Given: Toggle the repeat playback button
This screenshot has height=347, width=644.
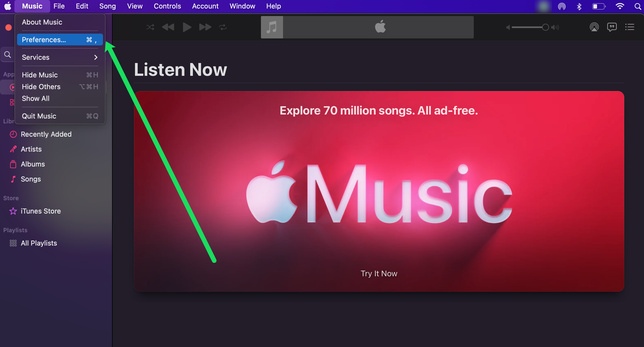Looking at the screenshot, I should 223,27.
